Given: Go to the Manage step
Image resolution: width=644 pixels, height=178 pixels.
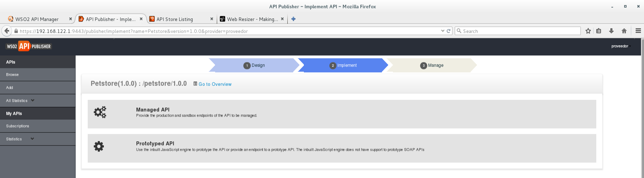Looking at the screenshot, I should click(x=432, y=65).
